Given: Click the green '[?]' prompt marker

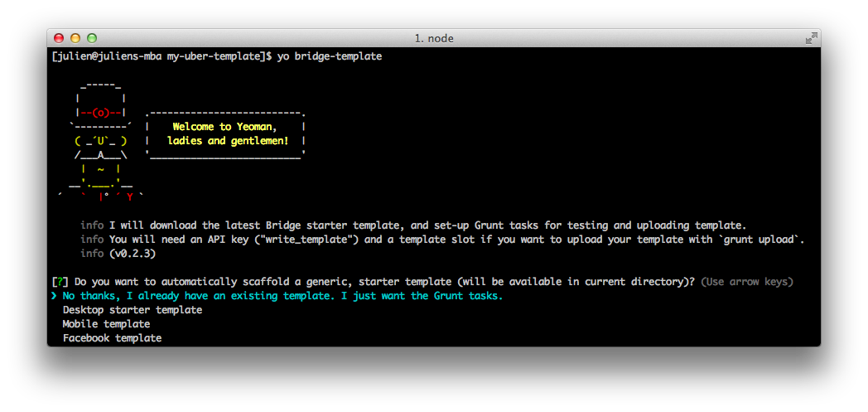Looking at the screenshot, I should (x=60, y=282).
